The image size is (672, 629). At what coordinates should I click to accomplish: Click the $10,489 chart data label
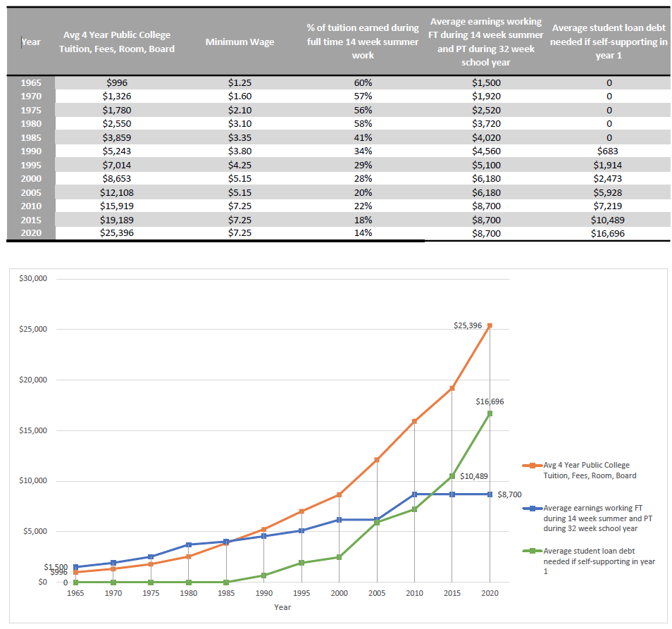point(473,476)
